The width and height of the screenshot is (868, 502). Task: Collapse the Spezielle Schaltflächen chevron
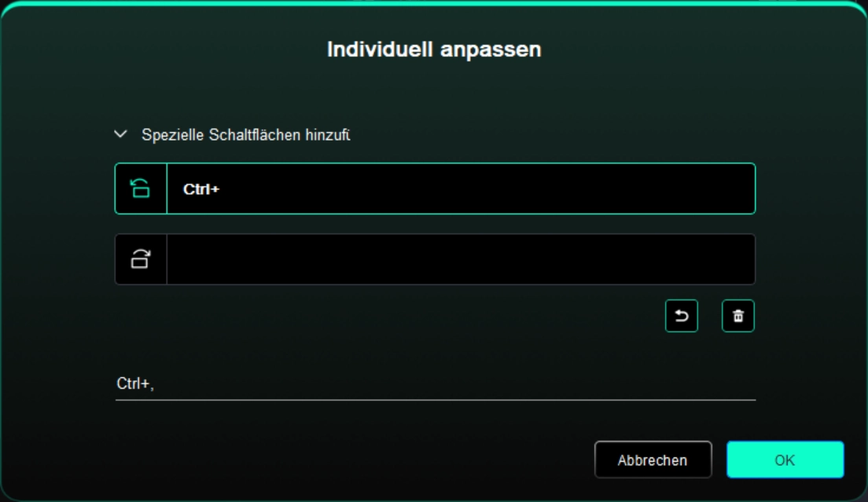(x=120, y=134)
